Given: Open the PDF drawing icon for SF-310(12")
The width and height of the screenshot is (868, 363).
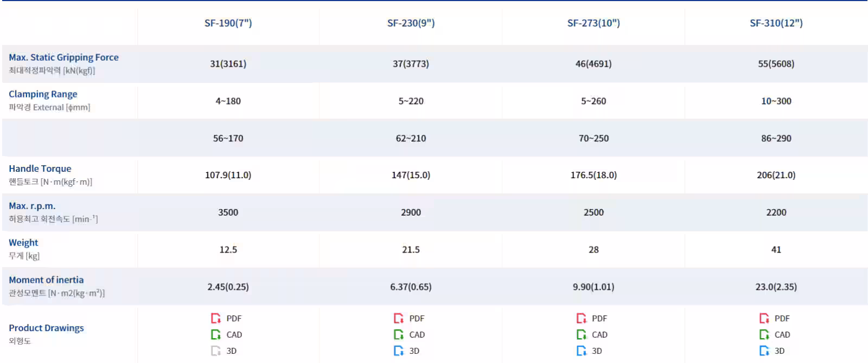Looking at the screenshot, I should tap(764, 318).
